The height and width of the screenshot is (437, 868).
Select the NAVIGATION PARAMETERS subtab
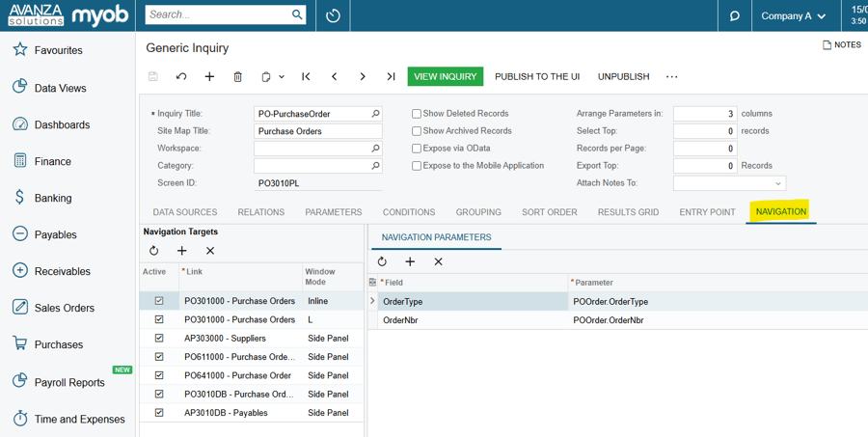pyautogui.click(x=436, y=237)
